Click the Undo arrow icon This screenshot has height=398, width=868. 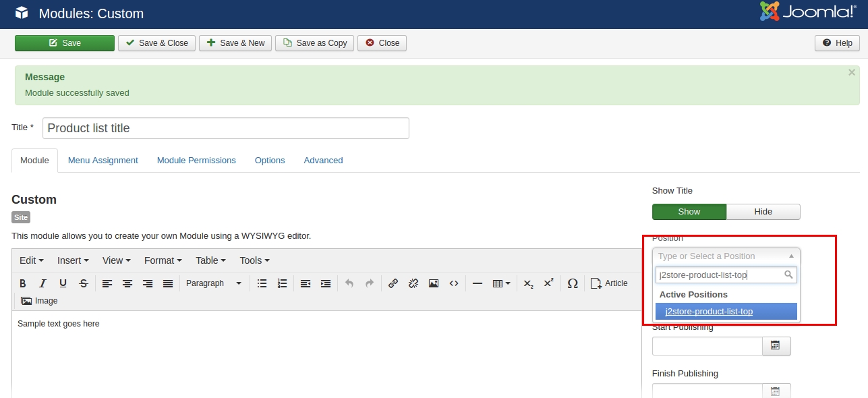coord(349,283)
